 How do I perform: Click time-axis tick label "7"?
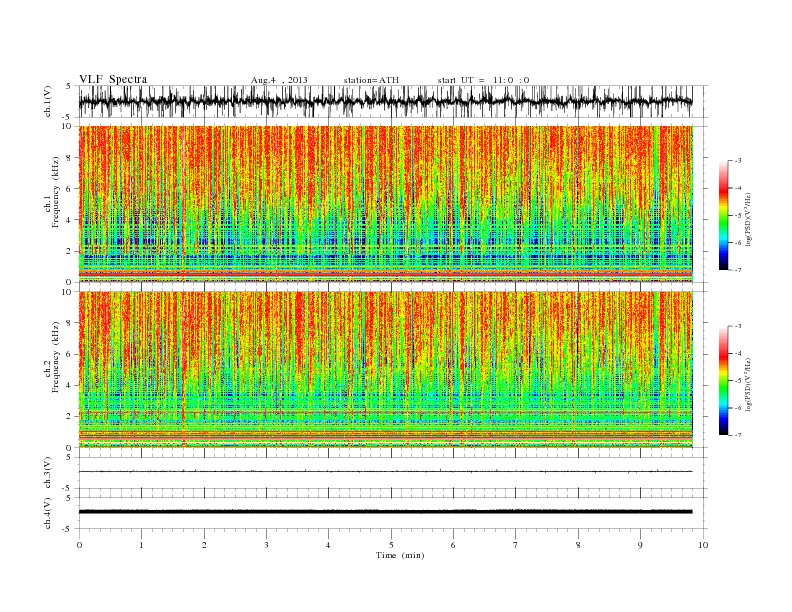point(516,545)
